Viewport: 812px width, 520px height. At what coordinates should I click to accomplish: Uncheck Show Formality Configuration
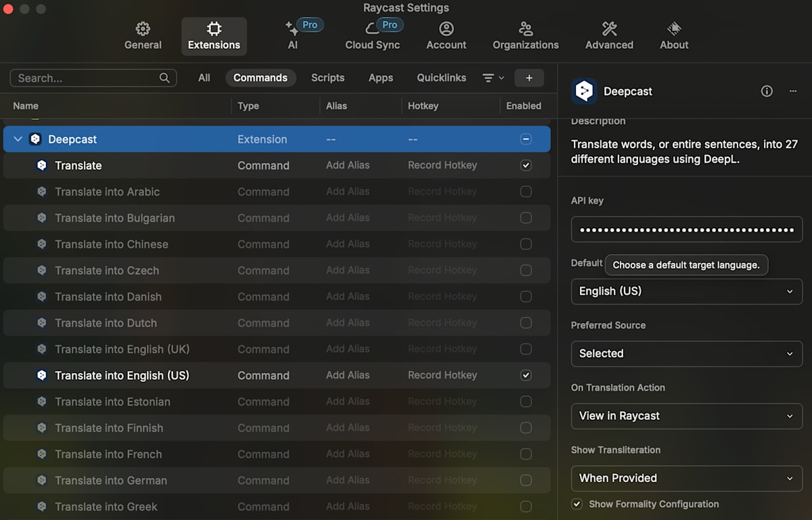tap(577, 504)
